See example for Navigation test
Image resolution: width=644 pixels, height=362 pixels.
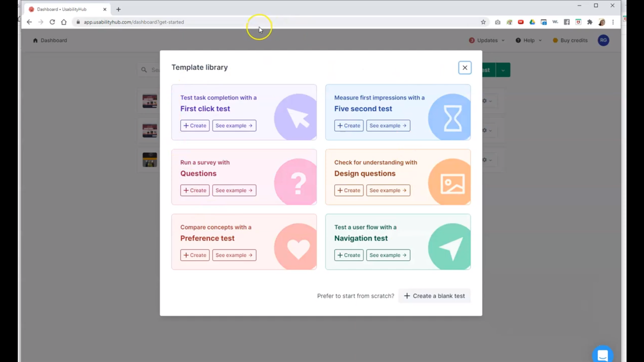[388, 255]
